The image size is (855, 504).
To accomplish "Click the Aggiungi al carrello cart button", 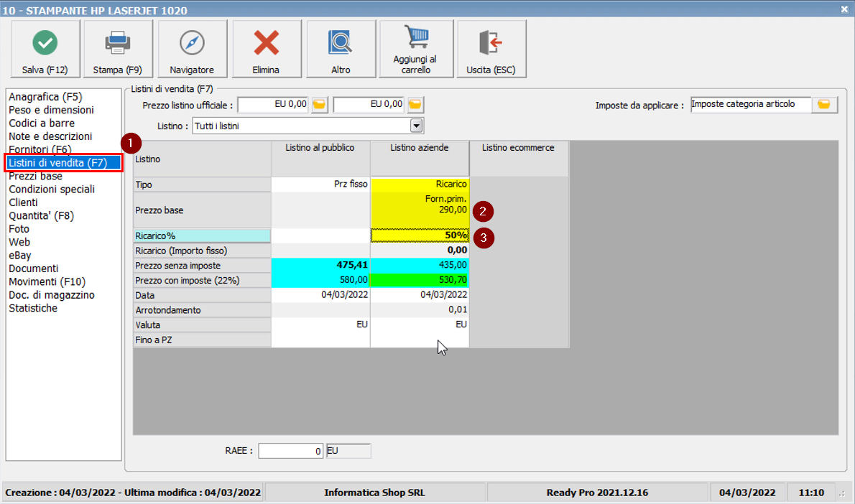I will tap(416, 49).
